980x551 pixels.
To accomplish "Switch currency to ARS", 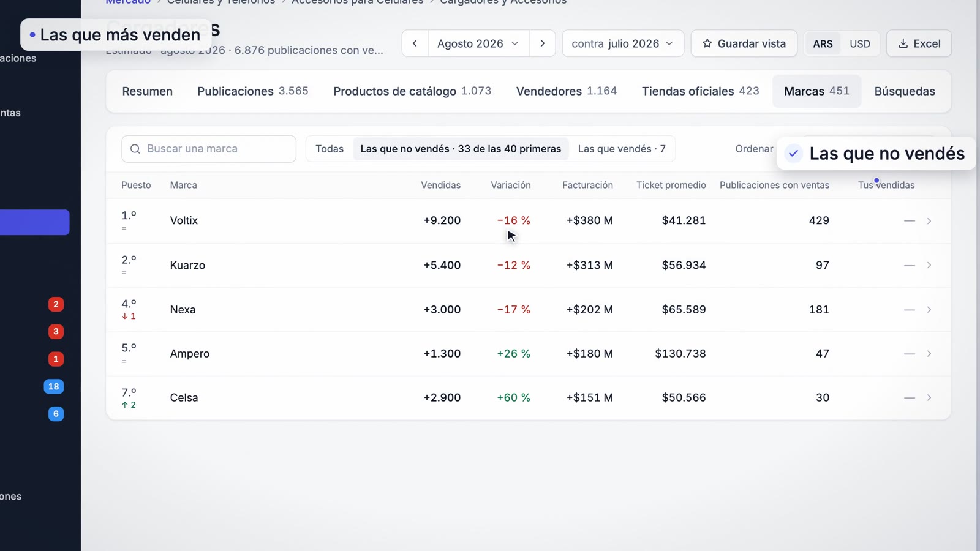I will pyautogui.click(x=823, y=43).
